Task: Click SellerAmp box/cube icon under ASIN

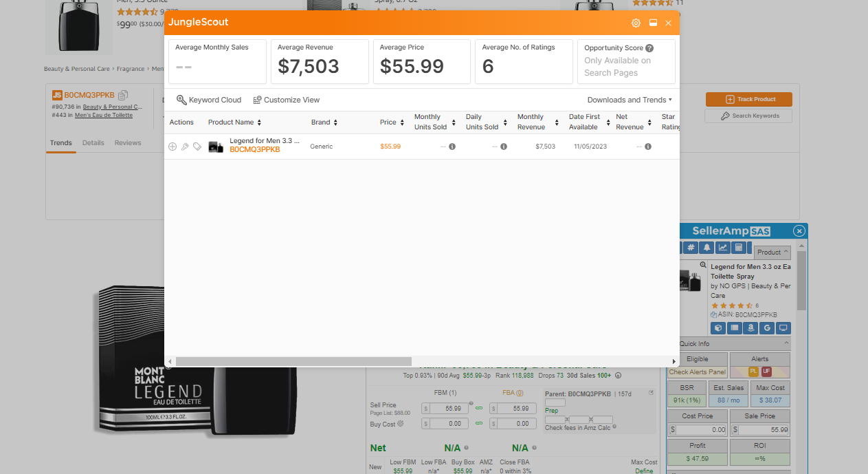Action: pos(718,328)
